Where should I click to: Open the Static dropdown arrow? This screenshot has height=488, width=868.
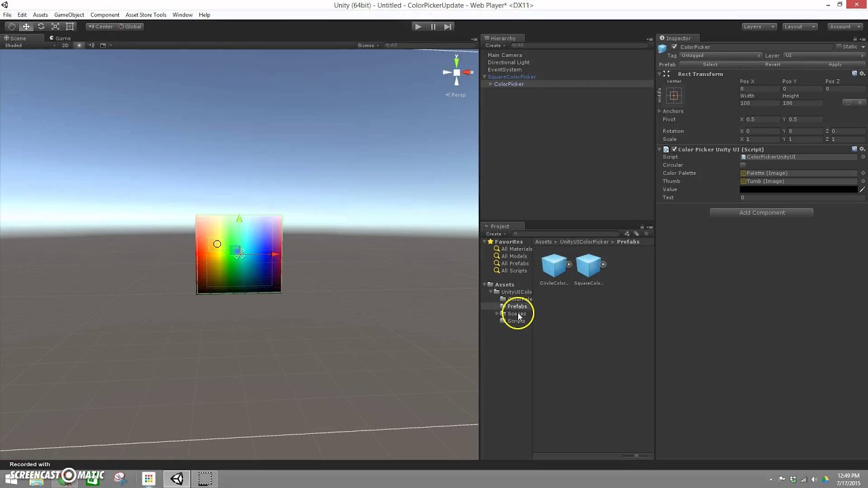[x=862, y=47]
